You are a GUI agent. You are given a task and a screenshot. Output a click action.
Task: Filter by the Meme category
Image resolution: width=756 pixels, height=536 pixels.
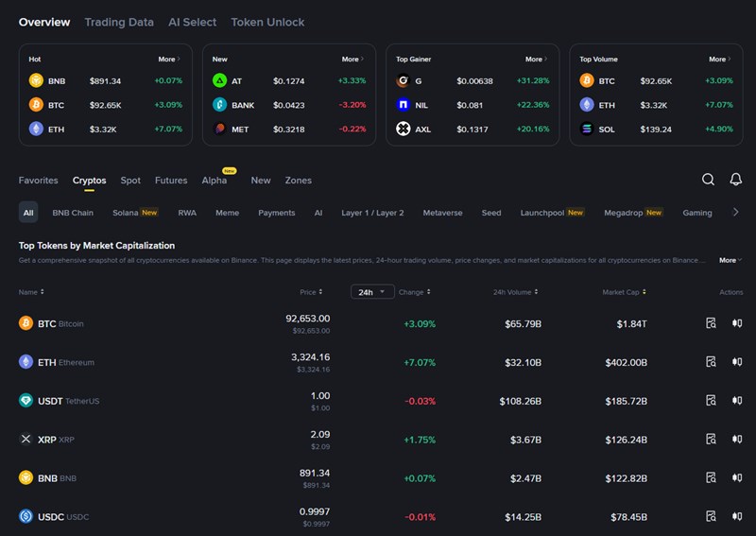click(x=227, y=213)
